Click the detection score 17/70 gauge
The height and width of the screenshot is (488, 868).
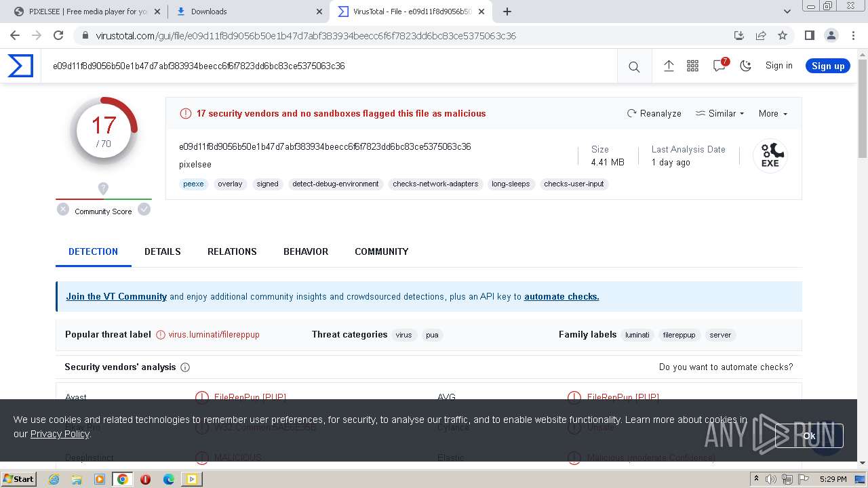pos(104,131)
